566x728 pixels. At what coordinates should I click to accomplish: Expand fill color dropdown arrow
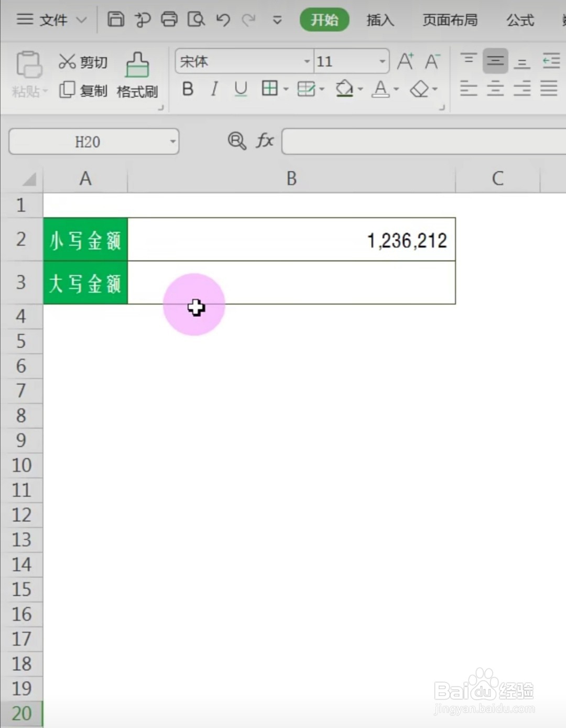point(360,89)
